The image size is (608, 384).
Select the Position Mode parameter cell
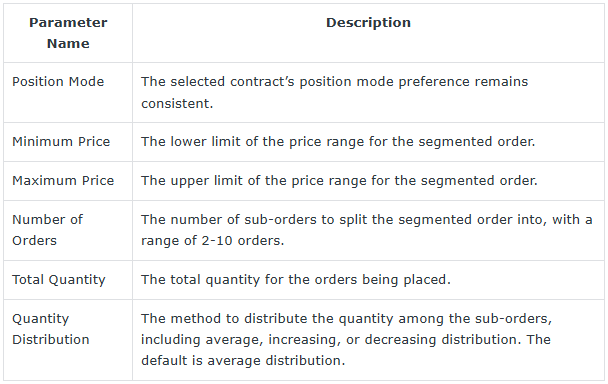coord(68,93)
